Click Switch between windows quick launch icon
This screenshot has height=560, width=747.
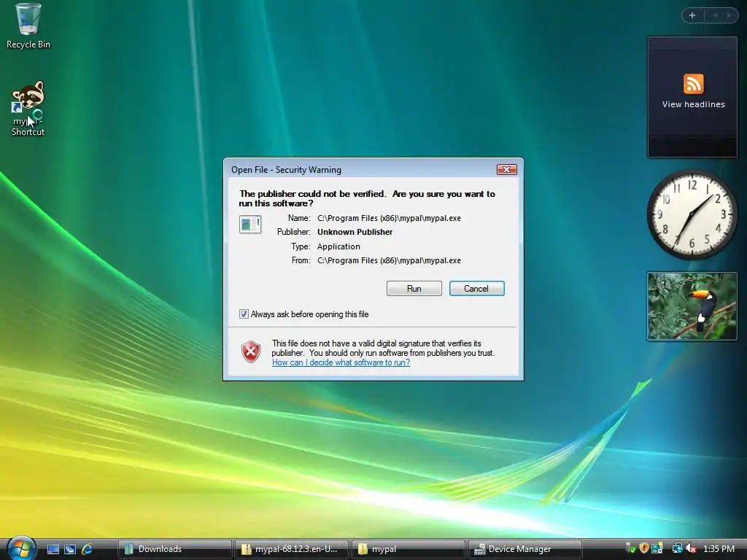(x=69, y=549)
